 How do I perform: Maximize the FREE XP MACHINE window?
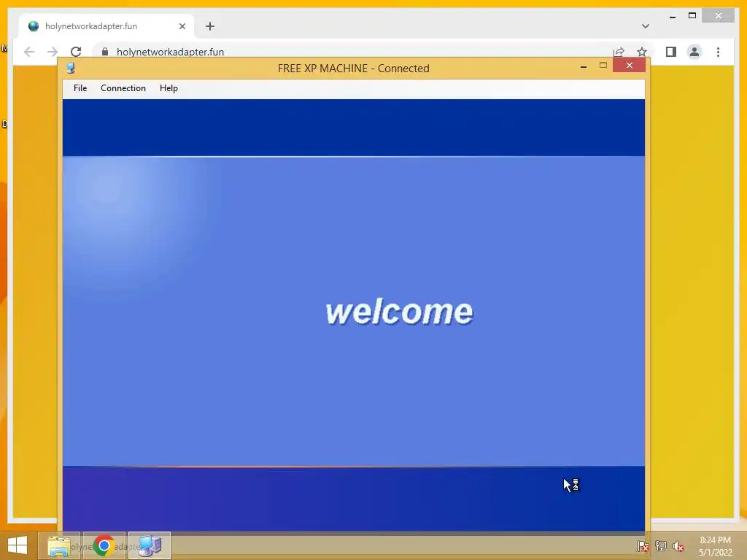pos(603,65)
